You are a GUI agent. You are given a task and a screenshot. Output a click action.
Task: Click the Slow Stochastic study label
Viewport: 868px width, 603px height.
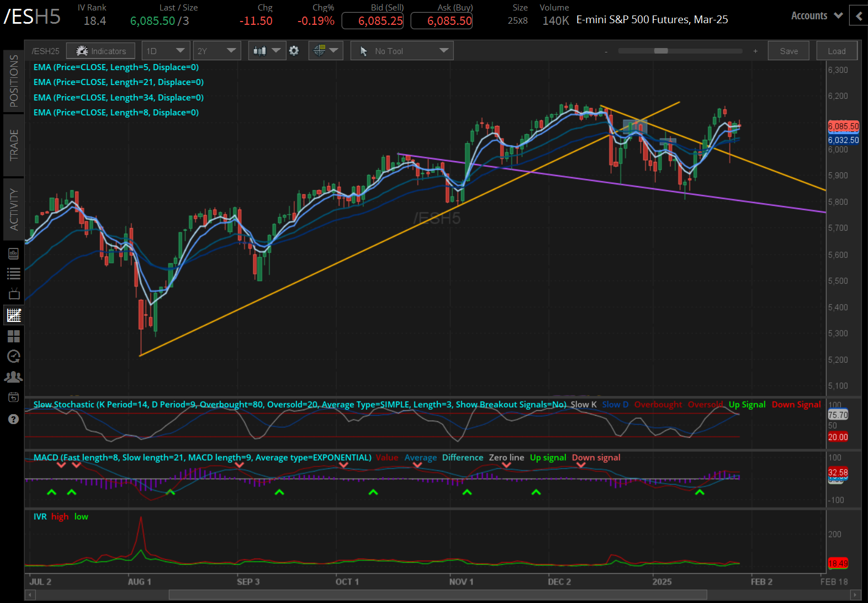click(x=300, y=404)
